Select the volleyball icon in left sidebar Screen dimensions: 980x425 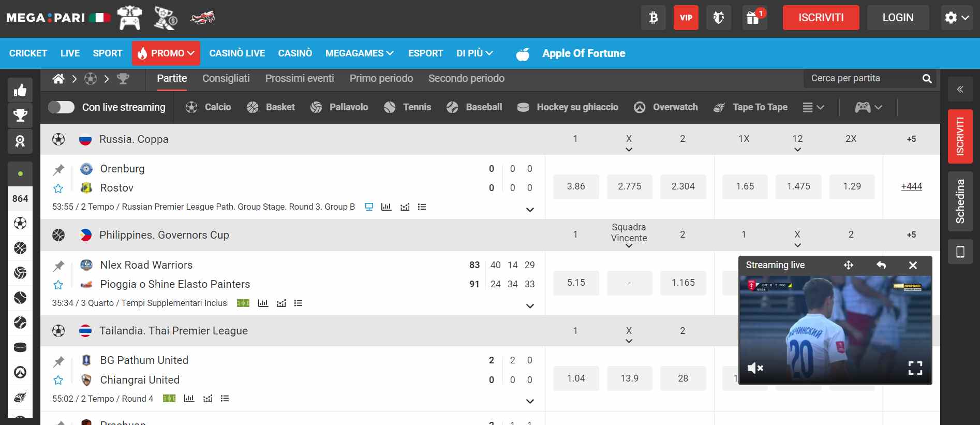pos(20,273)
